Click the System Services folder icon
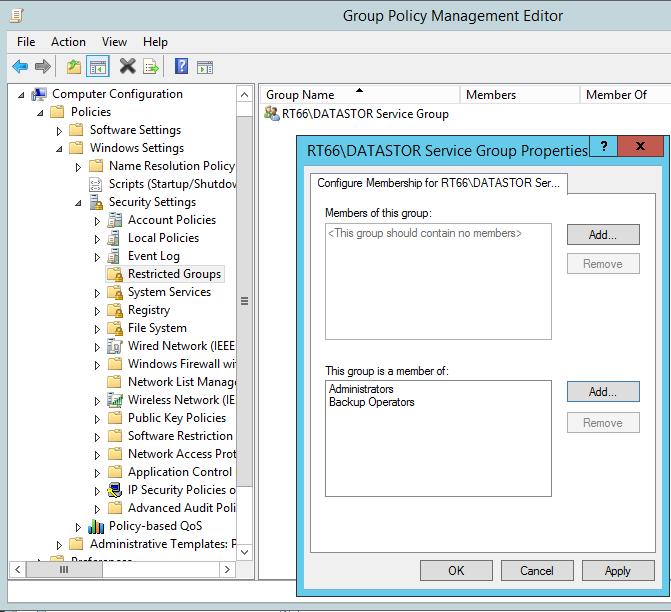Screen dimensions: 671x612 point(115,292)
